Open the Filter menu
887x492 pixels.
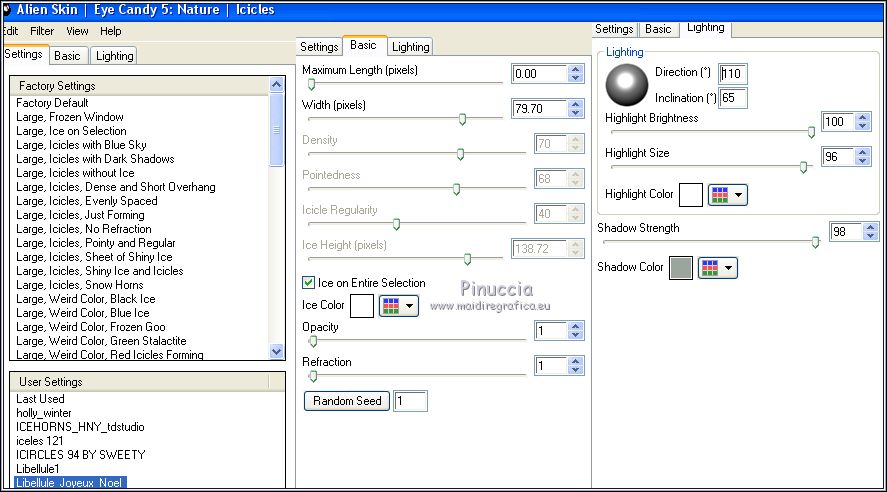pos(42,31)
